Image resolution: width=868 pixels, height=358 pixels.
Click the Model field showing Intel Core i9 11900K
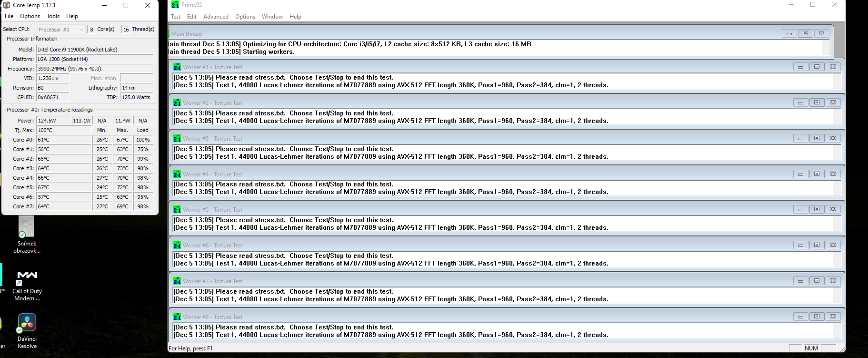pyautogui.click(x=95, y=50)
